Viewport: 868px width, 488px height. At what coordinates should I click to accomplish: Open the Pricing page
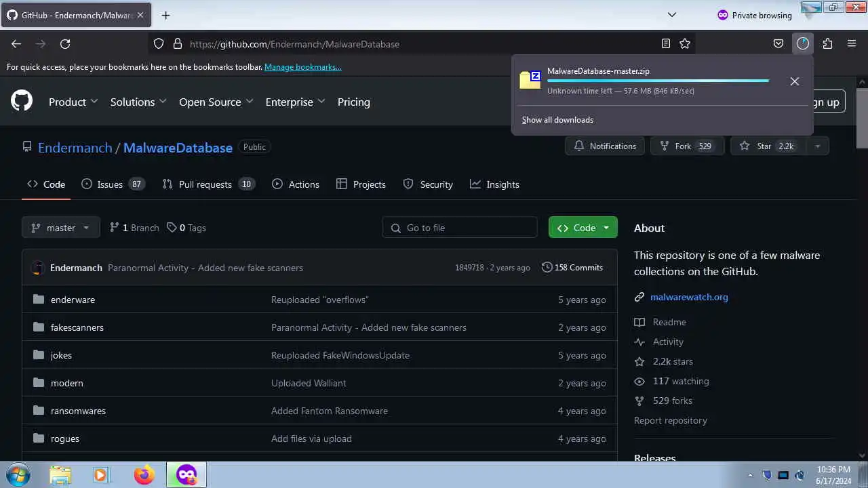(x=354, y=102)
